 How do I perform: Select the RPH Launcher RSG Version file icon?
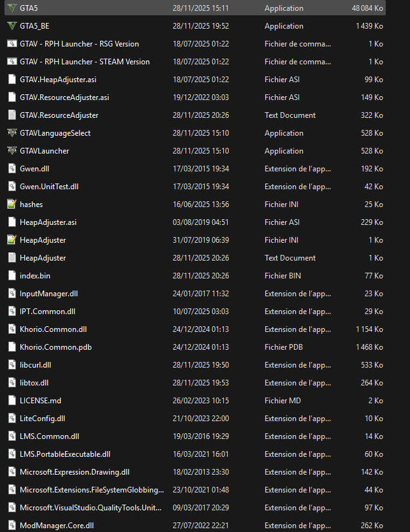[x=12, y=44]
